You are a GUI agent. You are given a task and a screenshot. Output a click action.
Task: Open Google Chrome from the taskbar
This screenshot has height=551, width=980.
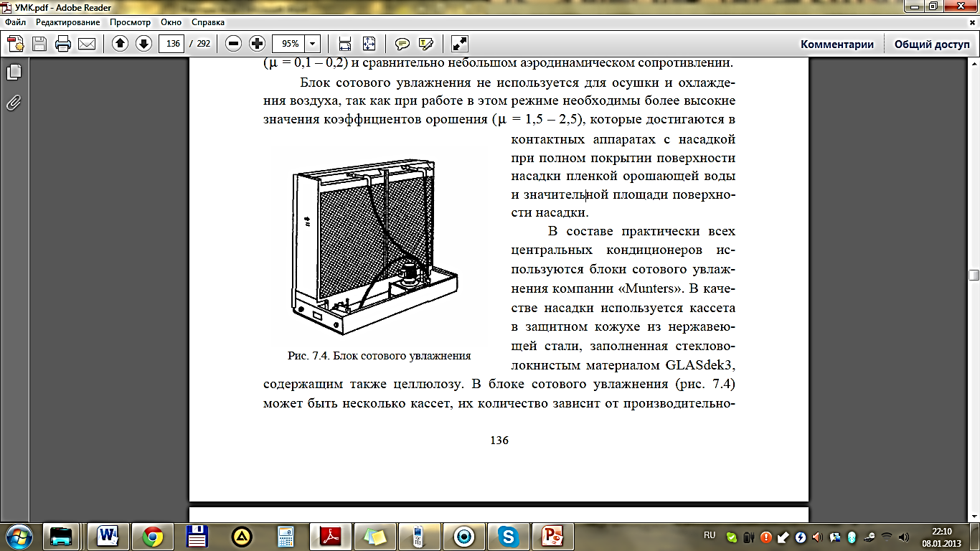point(152,536)
